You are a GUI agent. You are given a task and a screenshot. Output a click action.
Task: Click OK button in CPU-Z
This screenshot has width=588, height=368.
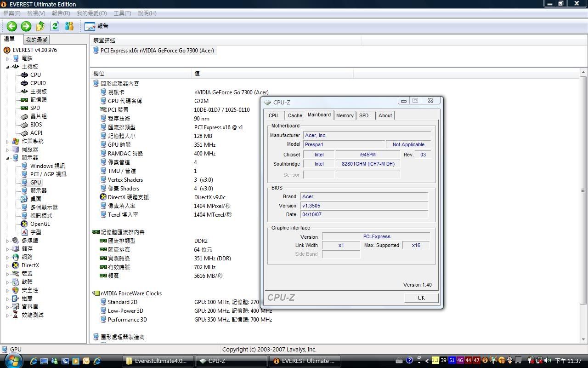click(421, 298)
